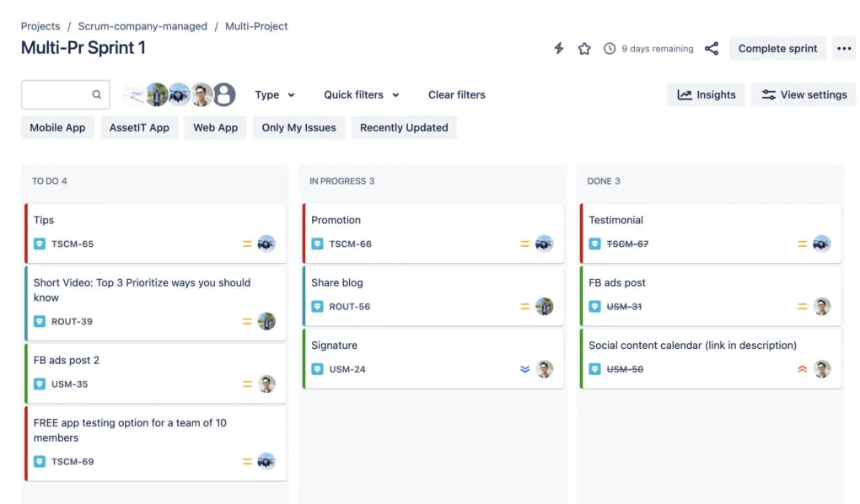Open the View settings panel

[x=804, y=94]
